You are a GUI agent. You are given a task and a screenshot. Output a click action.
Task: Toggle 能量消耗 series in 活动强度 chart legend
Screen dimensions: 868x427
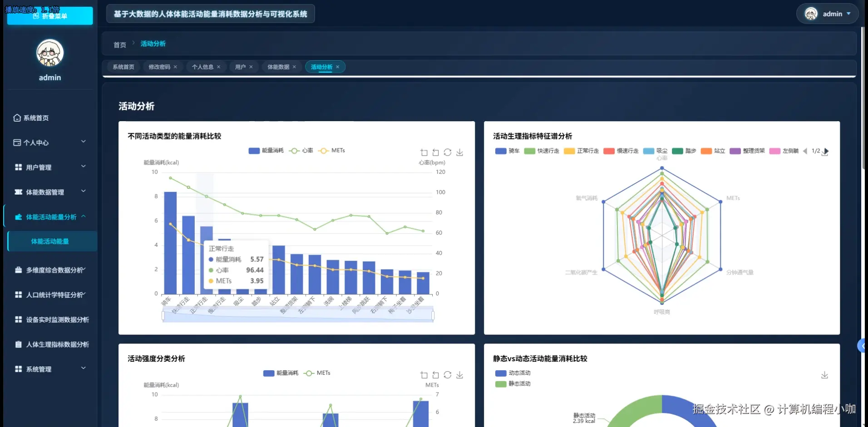coord(281,373)
